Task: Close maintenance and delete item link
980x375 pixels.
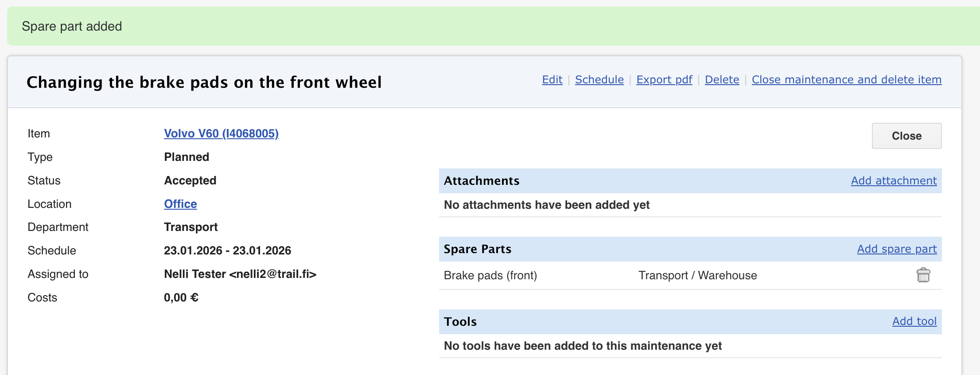Action: point(846,80)
